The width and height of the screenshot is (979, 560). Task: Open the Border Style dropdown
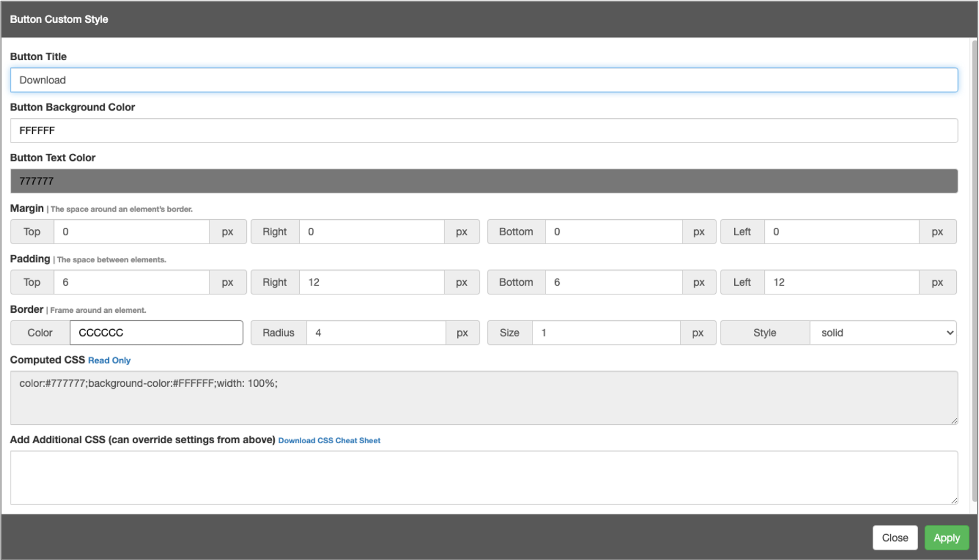[x=883, y=333]
